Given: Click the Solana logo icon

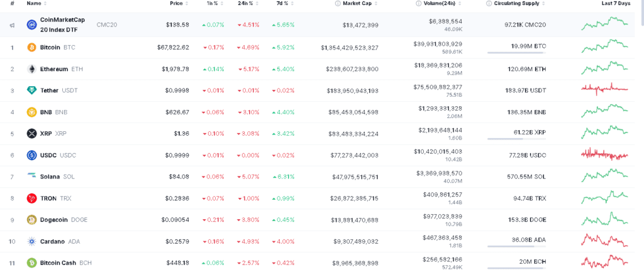Looking at the screenshot, I should (31, 176).
